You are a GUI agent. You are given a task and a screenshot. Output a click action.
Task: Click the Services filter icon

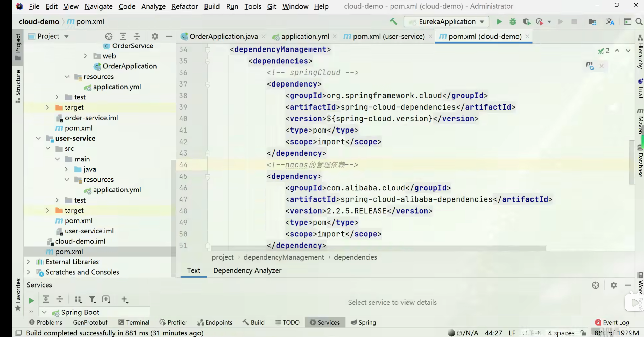pyautogui.click(x=92, y=299)
